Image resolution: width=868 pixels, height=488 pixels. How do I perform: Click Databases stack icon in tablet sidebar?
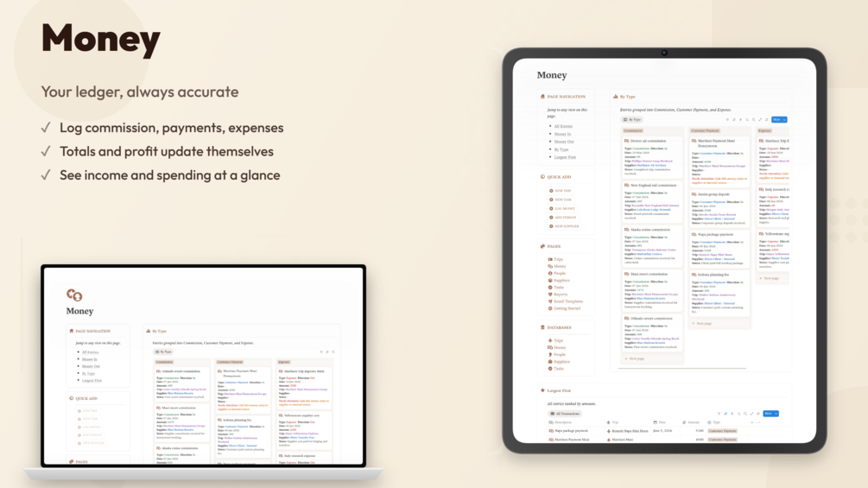(x=542, y=327)
